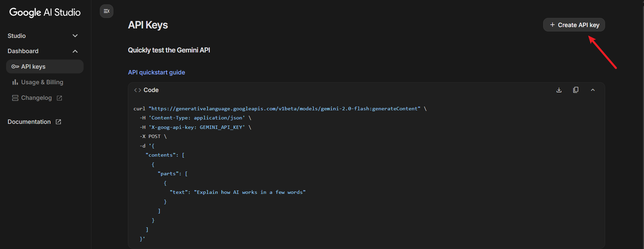
Task: Click the "parts": [ line
Action: click(x=173, y=174)
